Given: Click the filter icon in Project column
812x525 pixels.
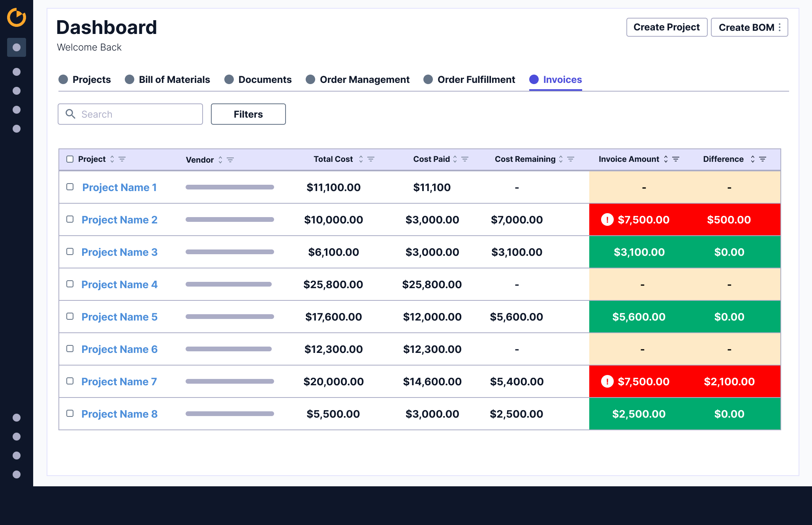Looking at the screenshot, I should pos(122,159).
